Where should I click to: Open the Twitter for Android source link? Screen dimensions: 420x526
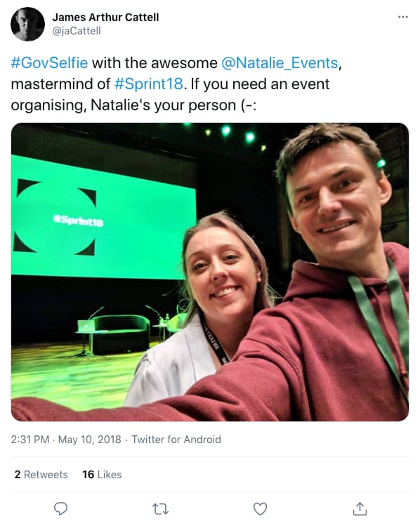[176, 440]
